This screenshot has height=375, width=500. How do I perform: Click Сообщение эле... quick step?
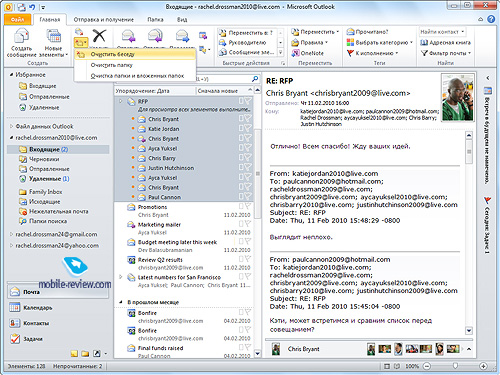point(247,52)
